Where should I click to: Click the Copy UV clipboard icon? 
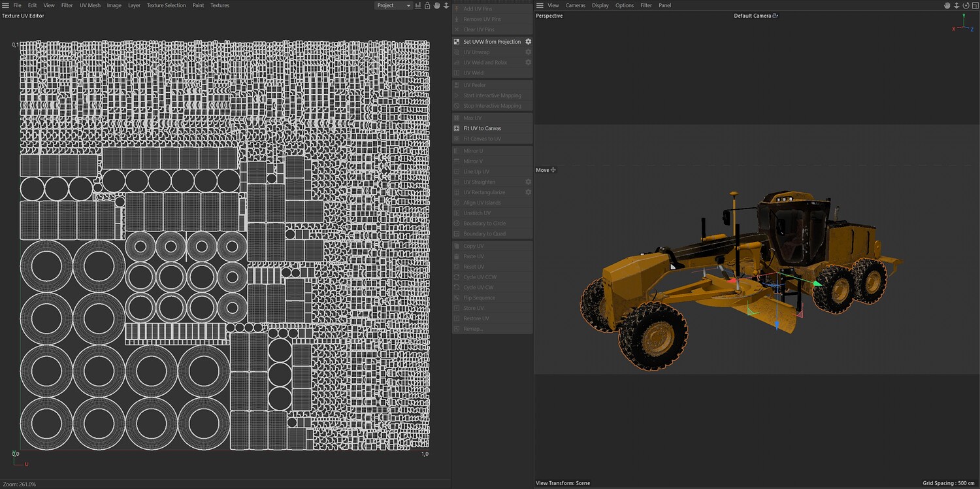click(457, 246)
